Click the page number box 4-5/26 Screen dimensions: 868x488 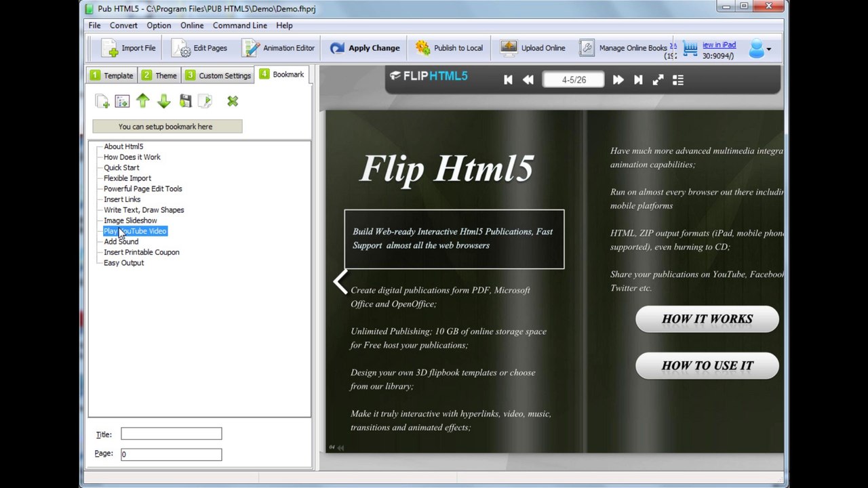click(574, 79)
